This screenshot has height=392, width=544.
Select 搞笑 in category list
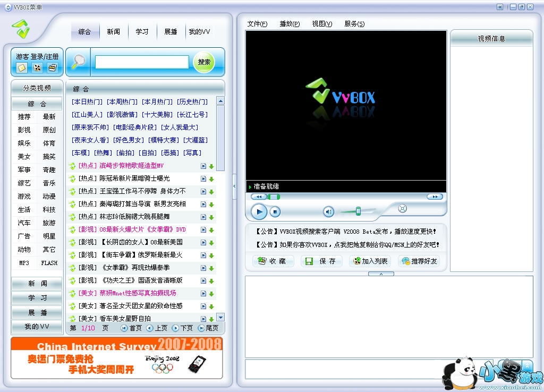coord(49,157)
